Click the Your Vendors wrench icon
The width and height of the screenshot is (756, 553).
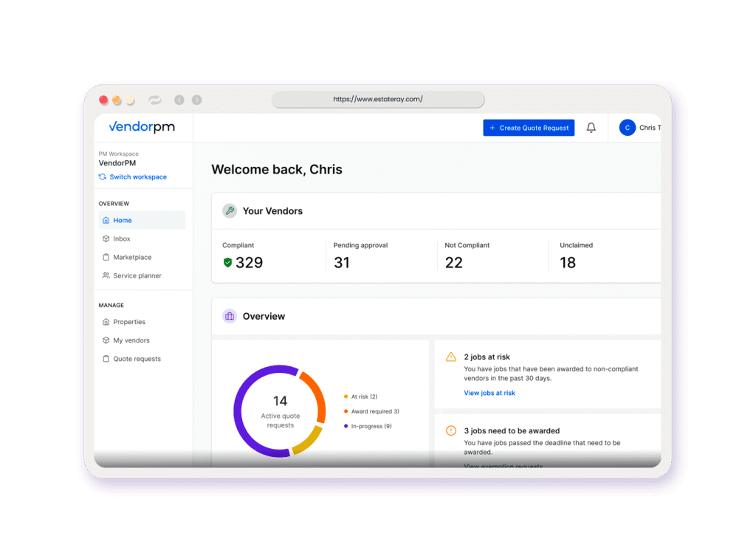[230, 210]
